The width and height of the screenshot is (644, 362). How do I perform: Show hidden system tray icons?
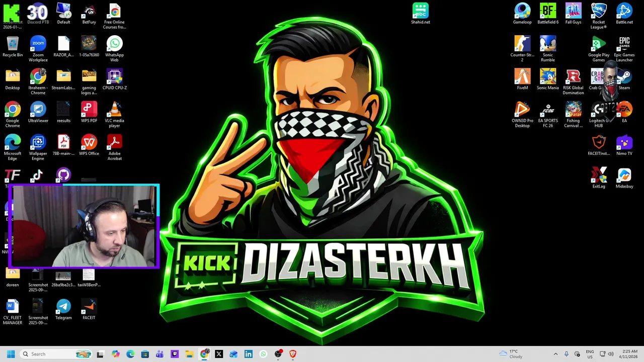[x=555, y=354]
